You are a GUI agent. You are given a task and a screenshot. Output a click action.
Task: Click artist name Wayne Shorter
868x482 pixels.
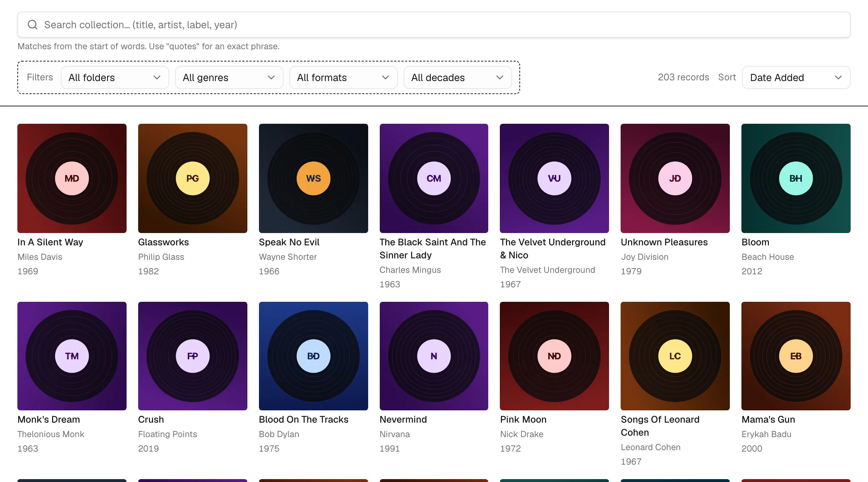coord(288,257)
